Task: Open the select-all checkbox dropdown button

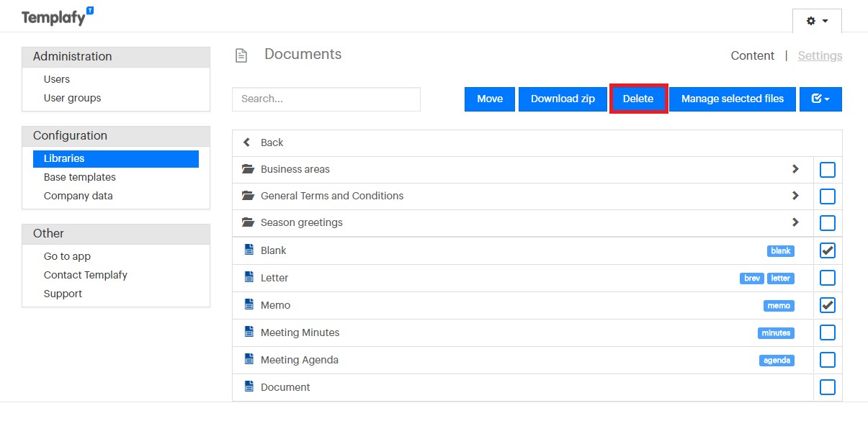Action: [820, 99]
